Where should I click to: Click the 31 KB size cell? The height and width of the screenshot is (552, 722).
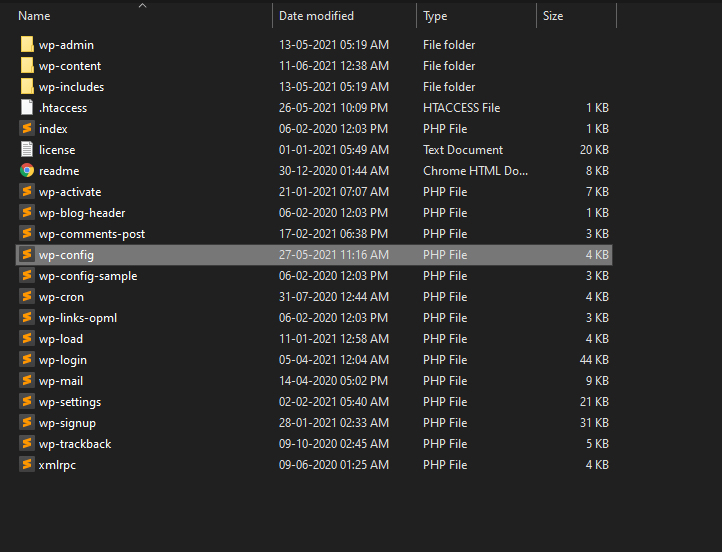(594, 423)
